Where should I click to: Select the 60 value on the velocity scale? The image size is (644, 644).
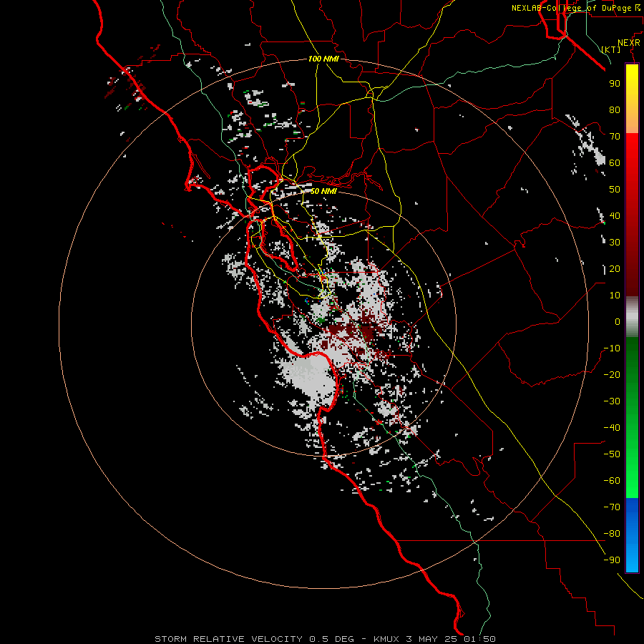615,162
